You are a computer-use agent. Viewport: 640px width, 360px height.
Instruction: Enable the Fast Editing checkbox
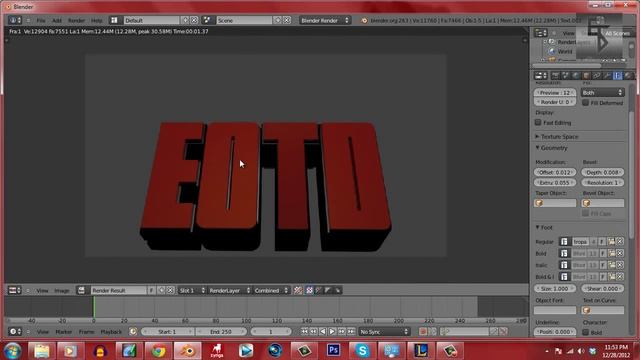coord(538,122)
